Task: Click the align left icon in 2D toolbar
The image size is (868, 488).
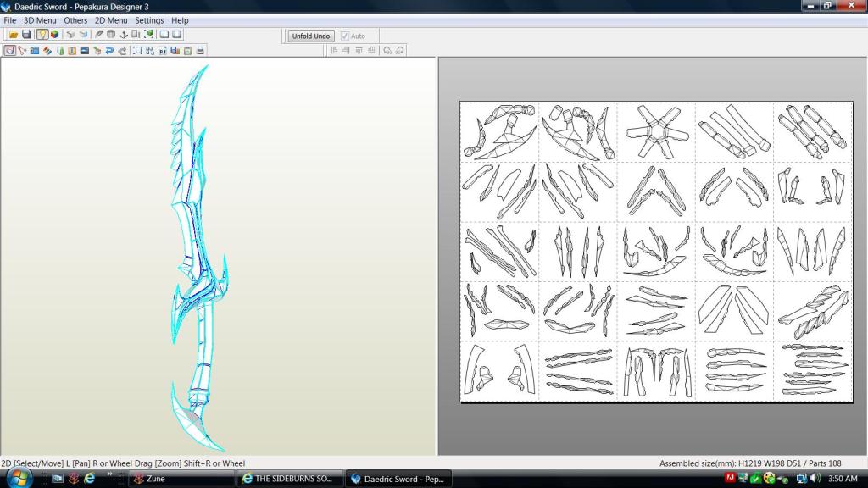Action: coord(334,50)
